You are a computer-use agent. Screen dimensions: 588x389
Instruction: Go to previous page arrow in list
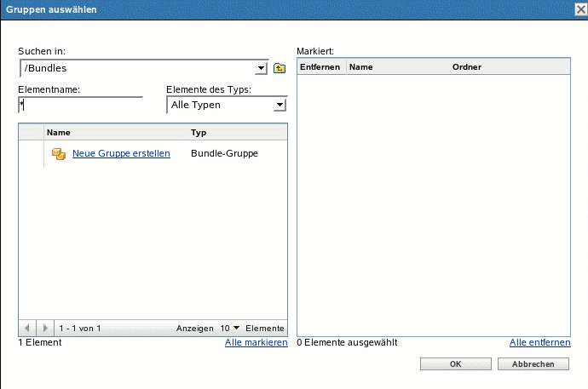click(x=27, y=328)
